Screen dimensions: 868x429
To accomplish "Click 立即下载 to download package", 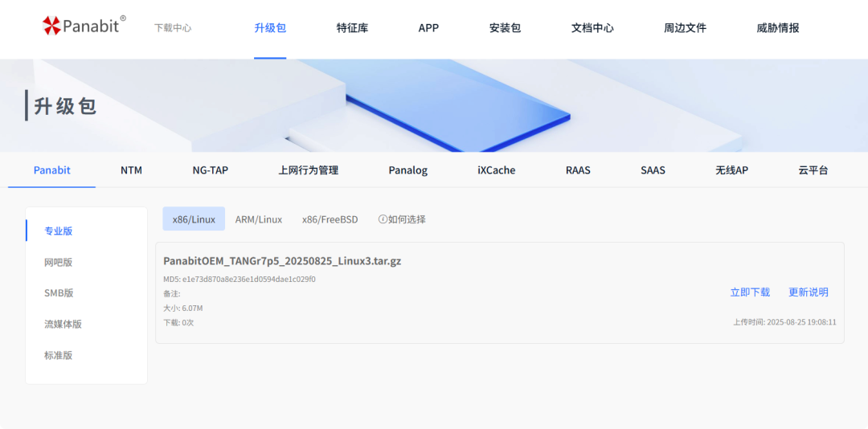I will (750, 292).
